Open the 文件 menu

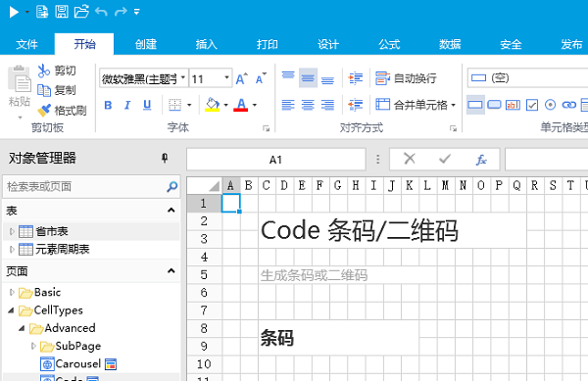26,44
